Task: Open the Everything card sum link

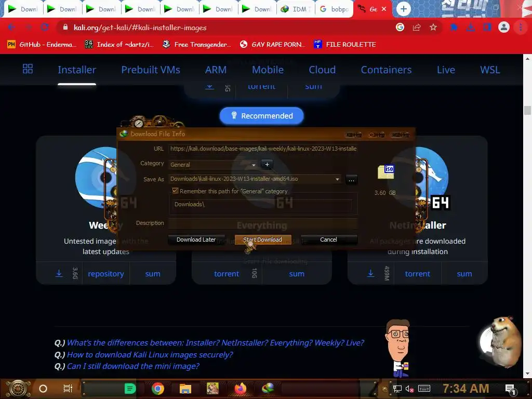Action: 297,274
